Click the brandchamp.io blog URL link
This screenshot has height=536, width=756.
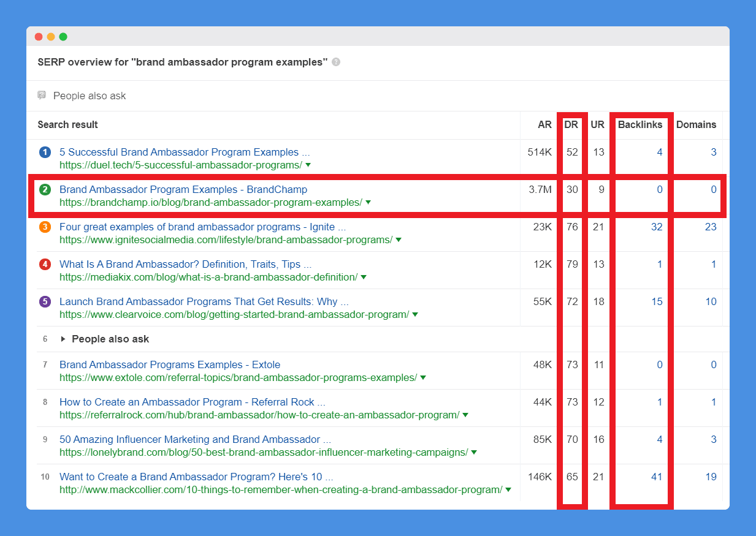[211, 203]
